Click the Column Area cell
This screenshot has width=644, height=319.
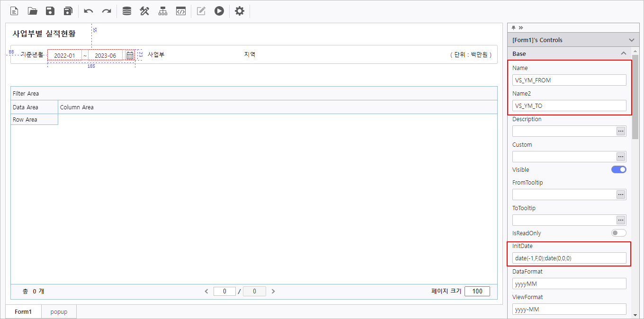[x=277, y=107]
